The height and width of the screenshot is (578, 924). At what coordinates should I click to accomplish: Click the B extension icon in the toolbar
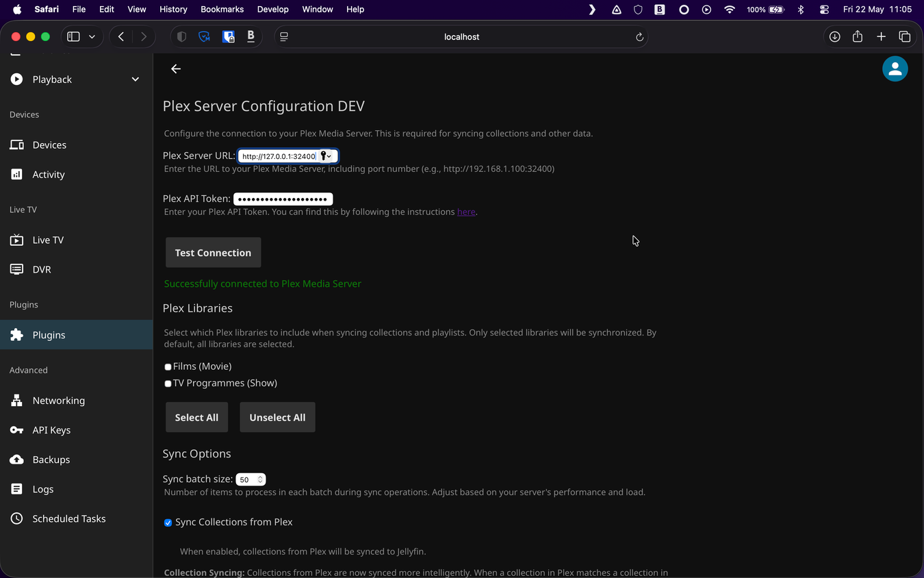pyautogui.click(x=251, y=36)
